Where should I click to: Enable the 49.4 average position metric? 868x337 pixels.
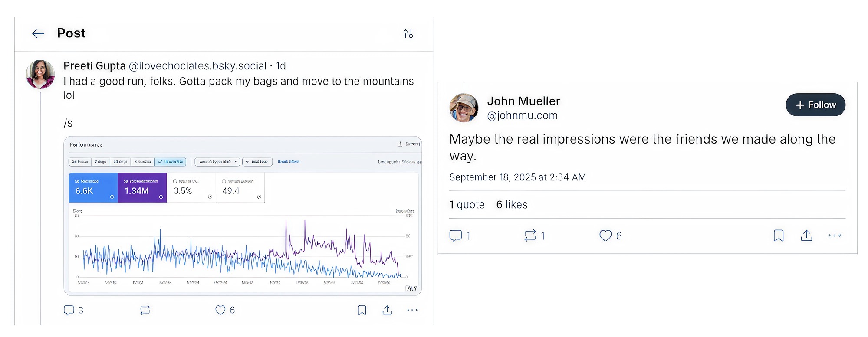[x=240, y=187]
